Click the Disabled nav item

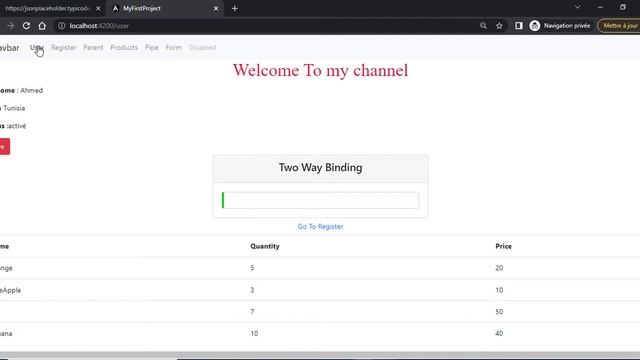coord(202,47)
